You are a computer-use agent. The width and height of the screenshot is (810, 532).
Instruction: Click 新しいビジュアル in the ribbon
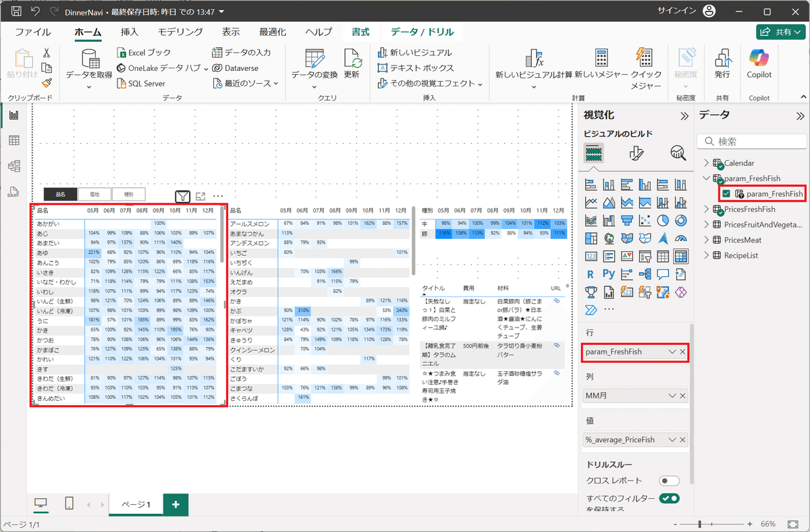click(414, 53)
